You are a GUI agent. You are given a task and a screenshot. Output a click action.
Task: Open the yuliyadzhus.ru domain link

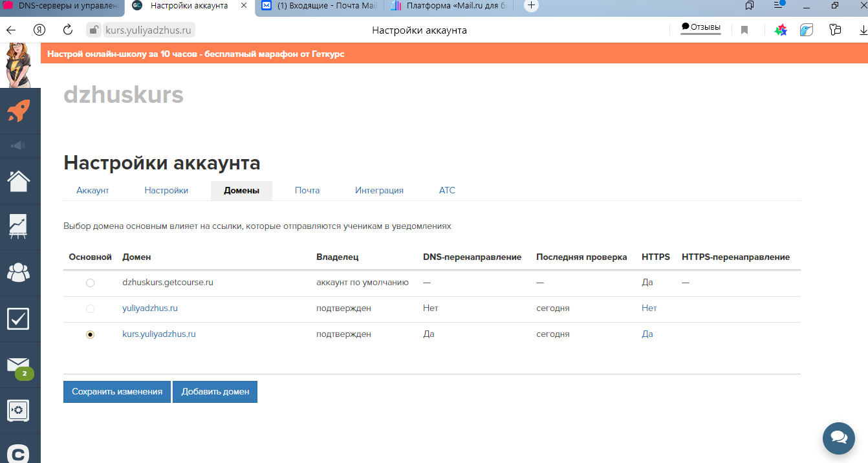[150, 308]
